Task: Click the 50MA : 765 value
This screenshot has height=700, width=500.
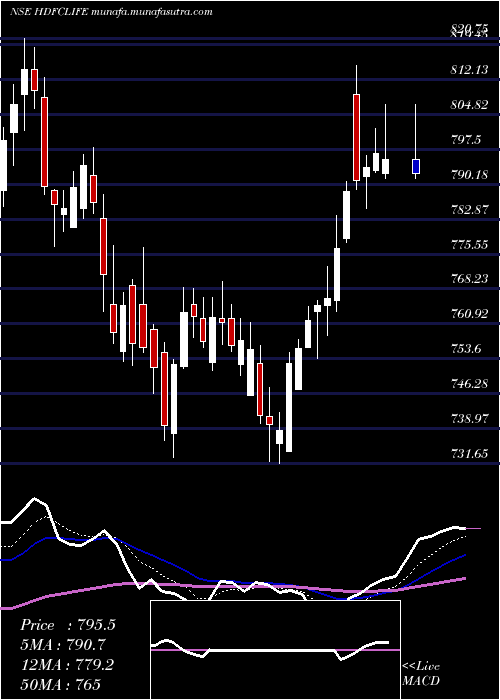Action: pos(60,684)
